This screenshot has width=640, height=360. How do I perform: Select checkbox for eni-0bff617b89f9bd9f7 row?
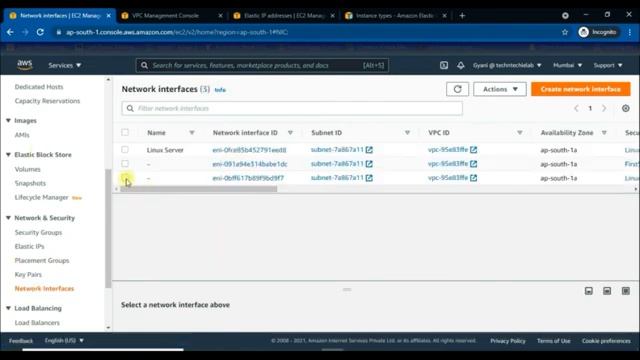tap(125, 178)
